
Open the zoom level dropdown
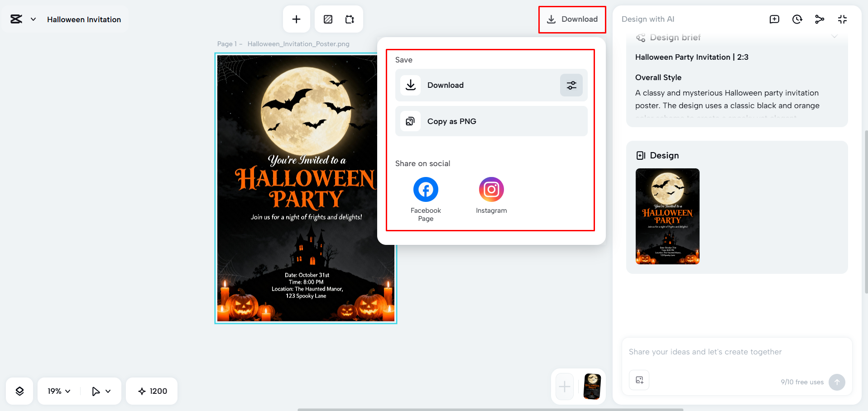(x=58, y=391)
